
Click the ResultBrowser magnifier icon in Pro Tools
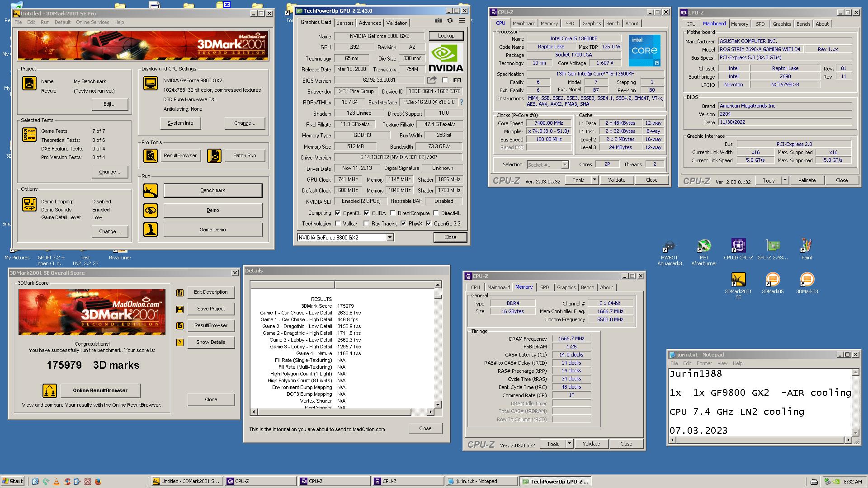151,156
